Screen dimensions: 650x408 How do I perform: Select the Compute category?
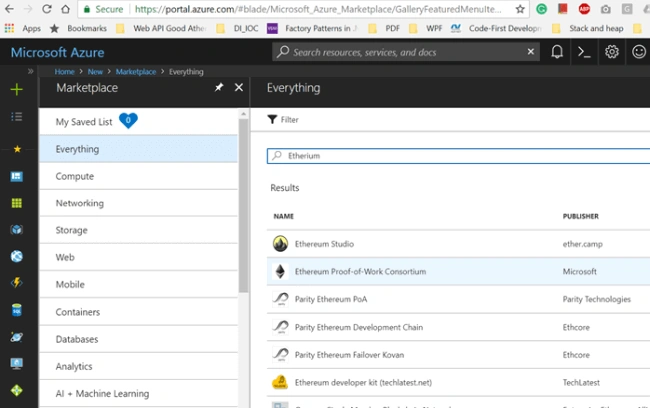point(139,176)
